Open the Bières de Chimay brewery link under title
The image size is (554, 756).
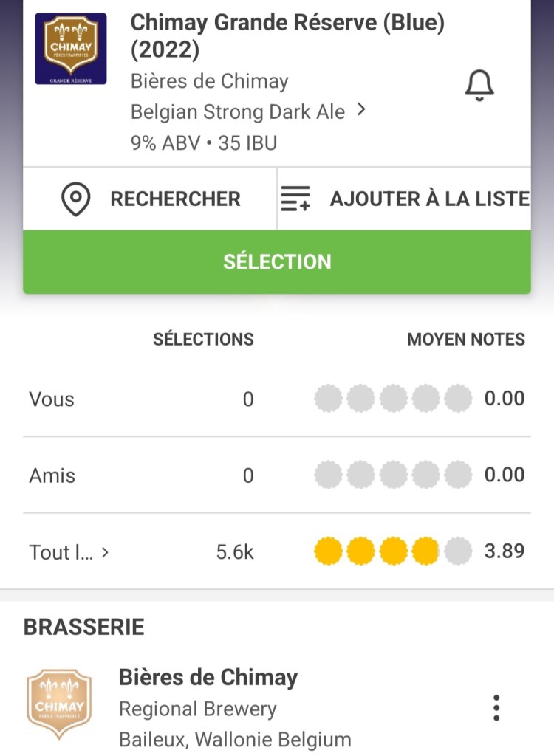point(209,81)
